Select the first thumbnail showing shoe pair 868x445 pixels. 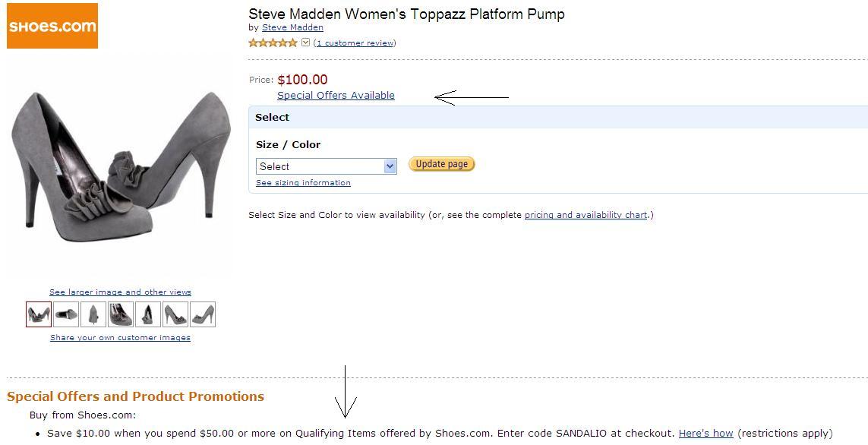tap(39, 314)
